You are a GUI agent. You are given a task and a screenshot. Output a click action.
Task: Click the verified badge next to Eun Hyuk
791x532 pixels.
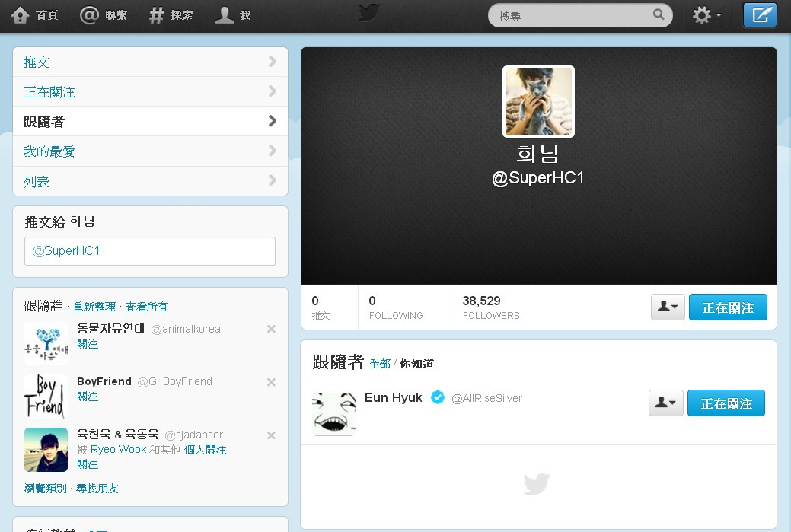pyautogui.click(x=437, y=397)
